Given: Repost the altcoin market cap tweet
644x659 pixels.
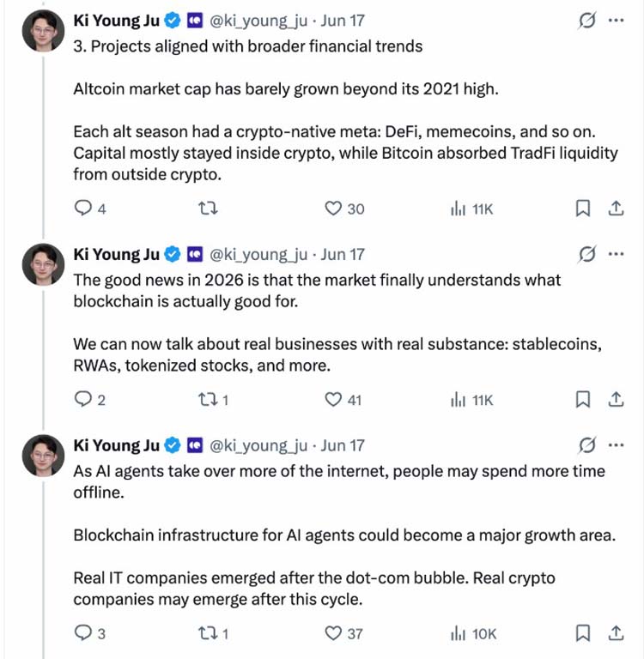Looking at the screenshot, I should point(208,209).
